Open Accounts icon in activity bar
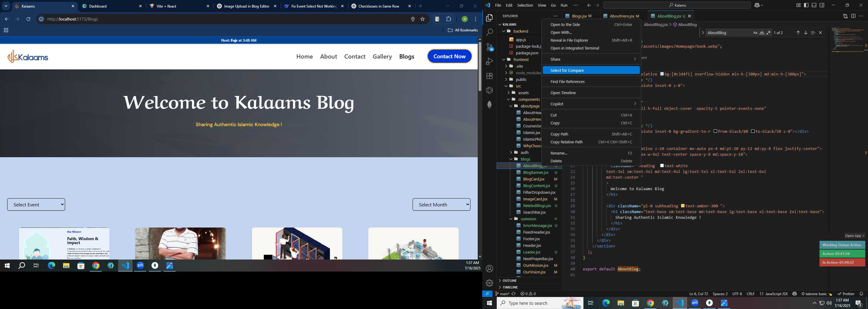This screenshot has height=309, width=868. tap(489, 269)
